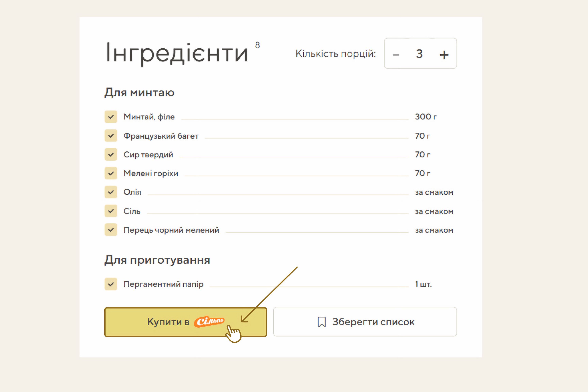Click the bookmark icon in Зберегти список
Viewport: 588px width, 392px height.
pos(321,322)
